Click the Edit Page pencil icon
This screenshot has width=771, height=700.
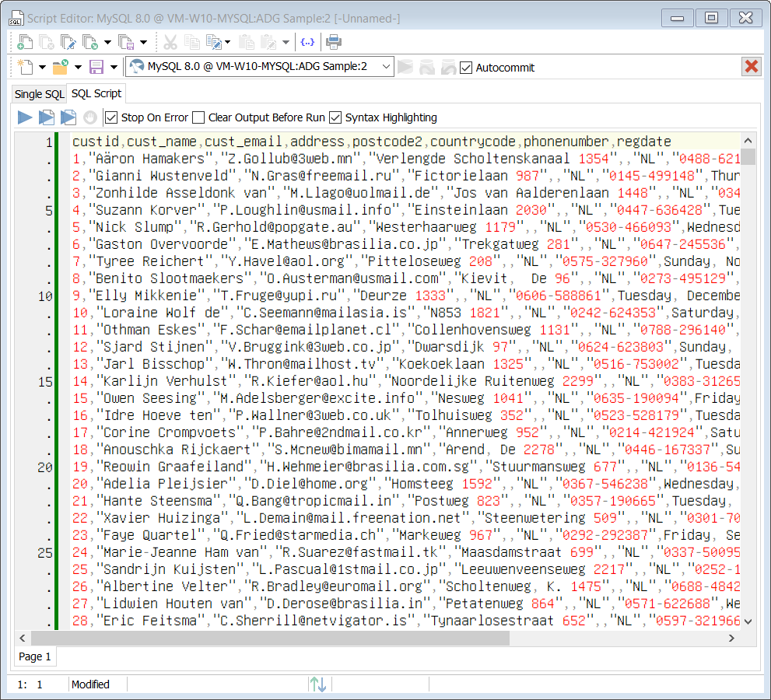[68, 42]
